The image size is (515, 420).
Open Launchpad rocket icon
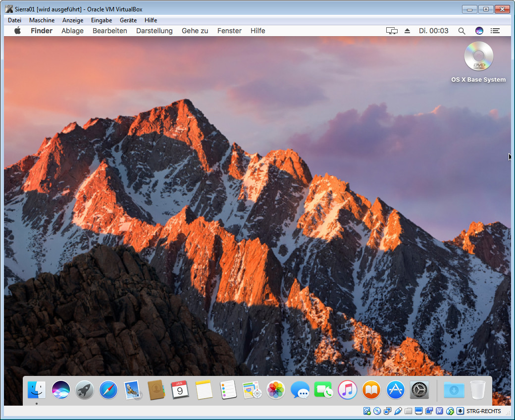pos(85,390)
